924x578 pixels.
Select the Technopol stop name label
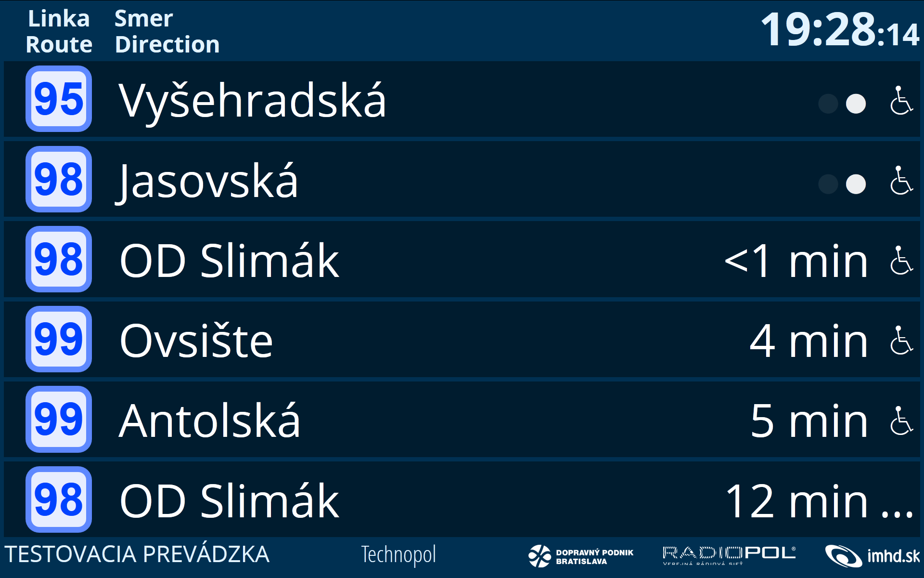pos(398,555)
